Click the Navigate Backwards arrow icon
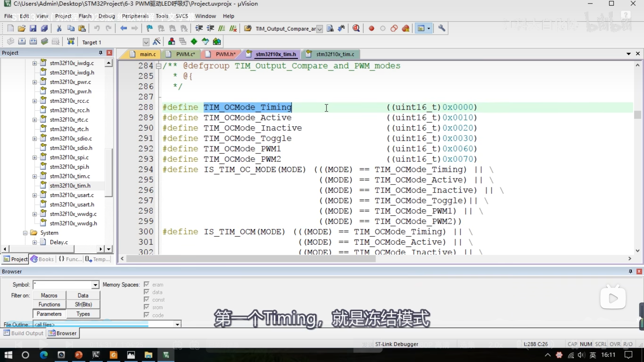The height and width of the screenshot is (362, 644). pos(123,28)
